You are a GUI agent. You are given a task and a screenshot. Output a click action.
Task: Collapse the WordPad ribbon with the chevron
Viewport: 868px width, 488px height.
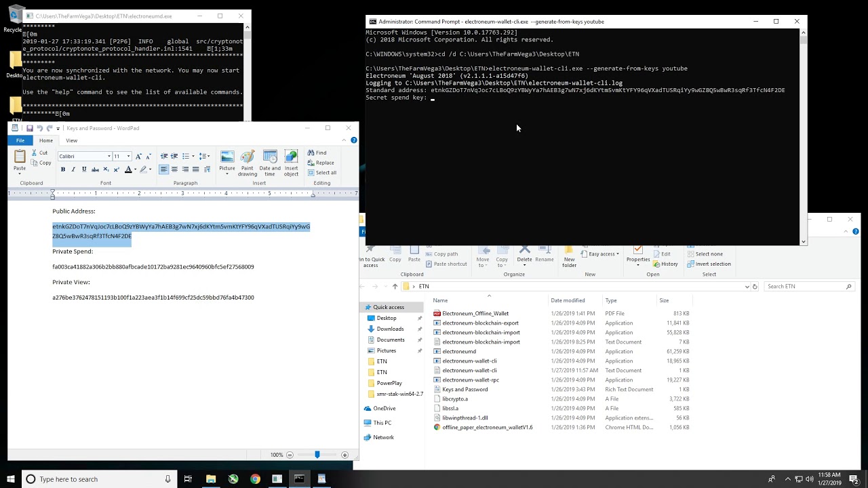(344, 140)
